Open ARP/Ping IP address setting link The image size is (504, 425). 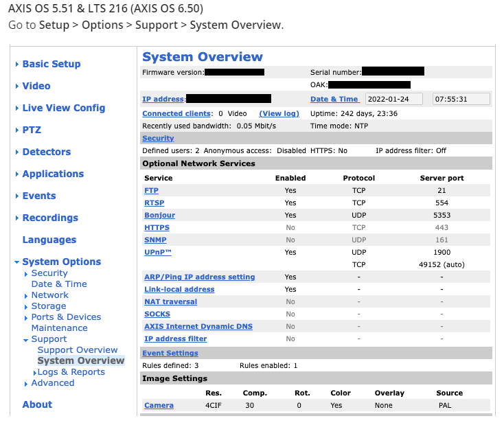(200, 277)
